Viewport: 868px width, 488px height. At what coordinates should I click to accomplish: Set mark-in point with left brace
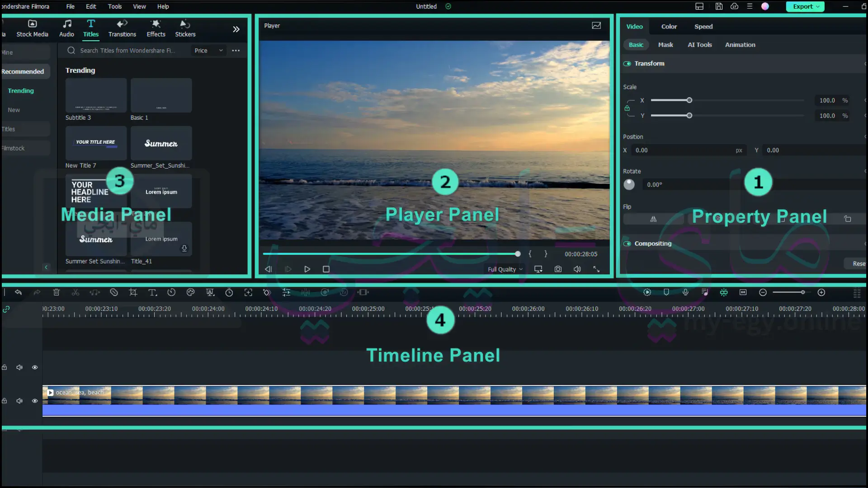coord(530,254)
